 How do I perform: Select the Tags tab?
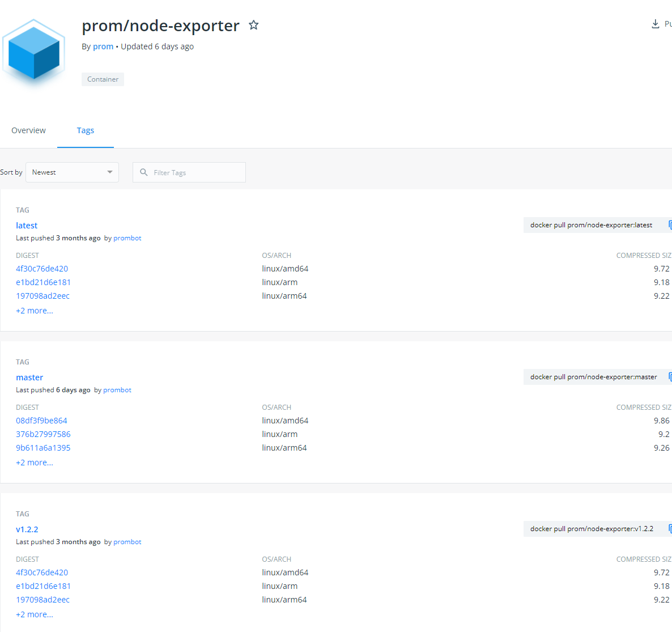click(86, 130)
